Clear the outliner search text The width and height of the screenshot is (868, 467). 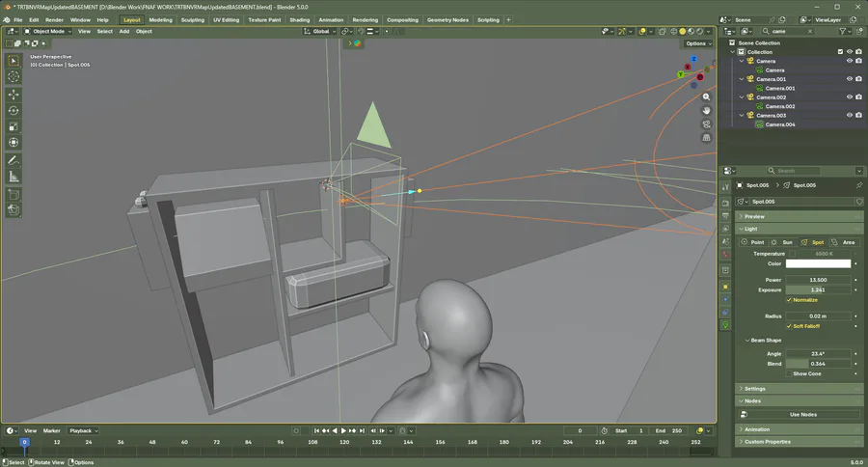(810, 32)
